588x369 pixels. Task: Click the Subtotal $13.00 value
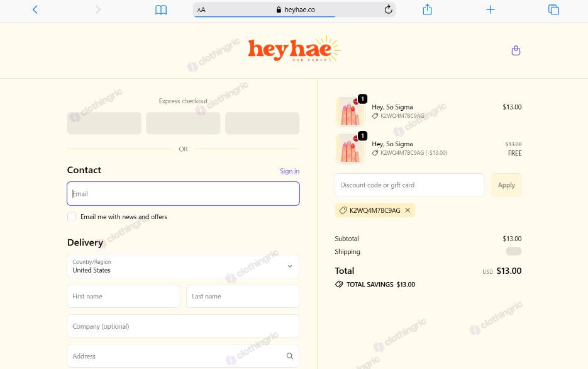tap(513, 239)
